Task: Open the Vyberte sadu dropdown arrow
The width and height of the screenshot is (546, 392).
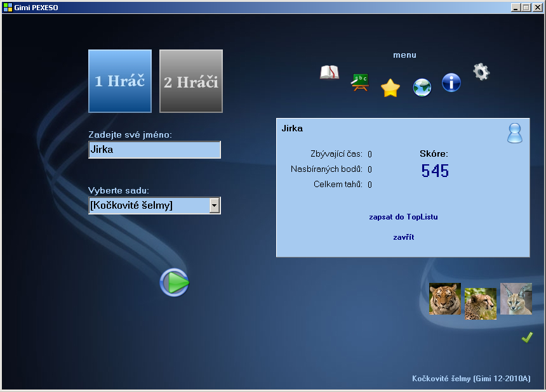Action: pyautogui.click(x=215, y=206)
